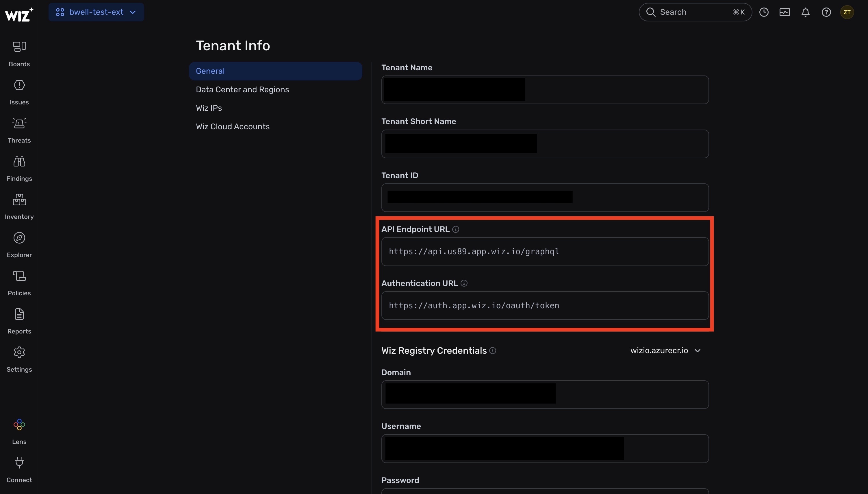Open the system activity monitor icon

coord(784,12)
